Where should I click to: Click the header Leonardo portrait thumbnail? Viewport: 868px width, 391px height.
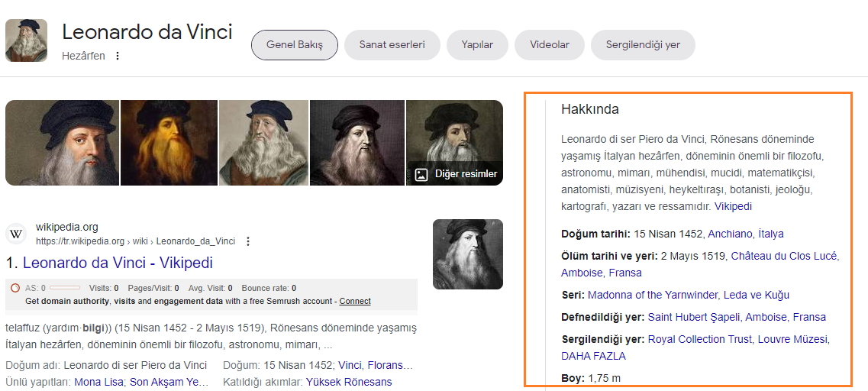point(26,40)
